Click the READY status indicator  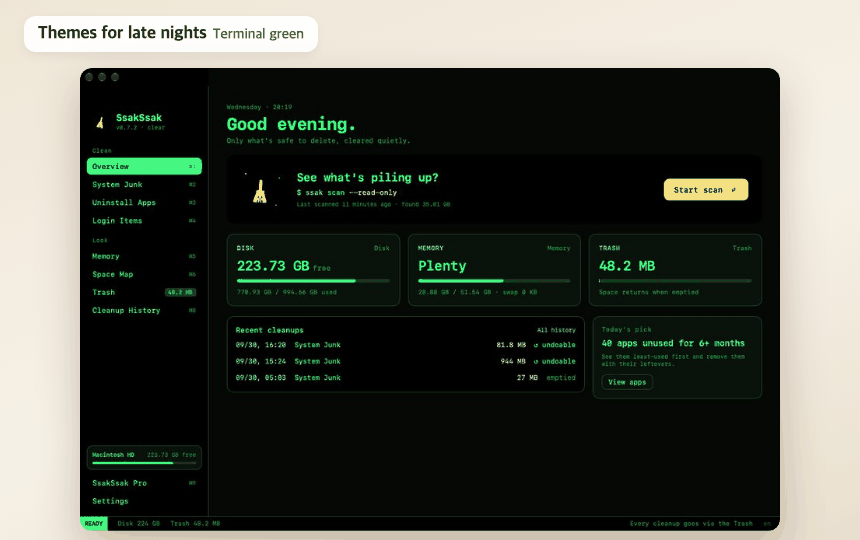(x=94, y=524)
